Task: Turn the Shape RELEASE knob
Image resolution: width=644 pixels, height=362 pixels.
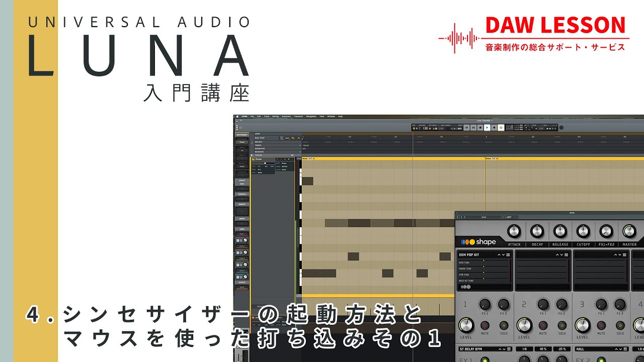Action: click(x=560, y=232)
